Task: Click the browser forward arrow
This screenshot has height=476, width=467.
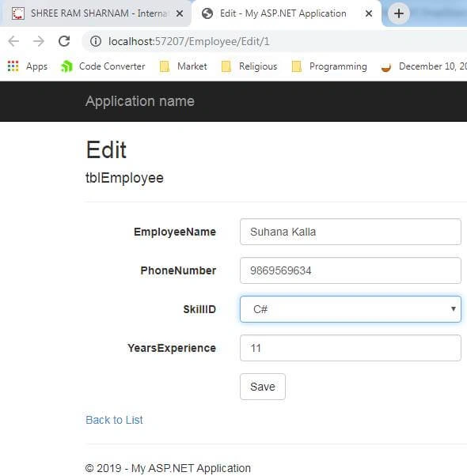Action: pyautogui.click(x=39, y=41)
